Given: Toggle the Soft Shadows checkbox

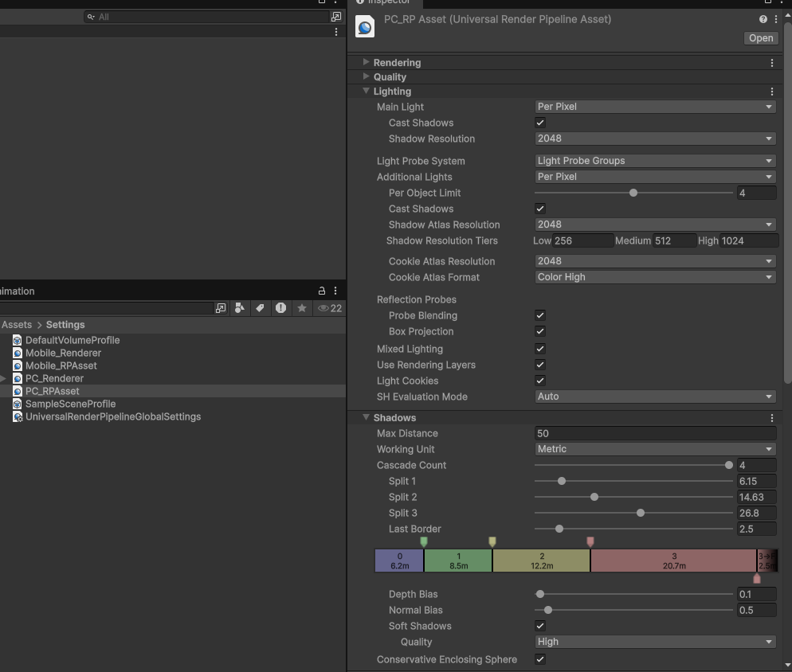Looking at the screenshot, I should 540,626.
